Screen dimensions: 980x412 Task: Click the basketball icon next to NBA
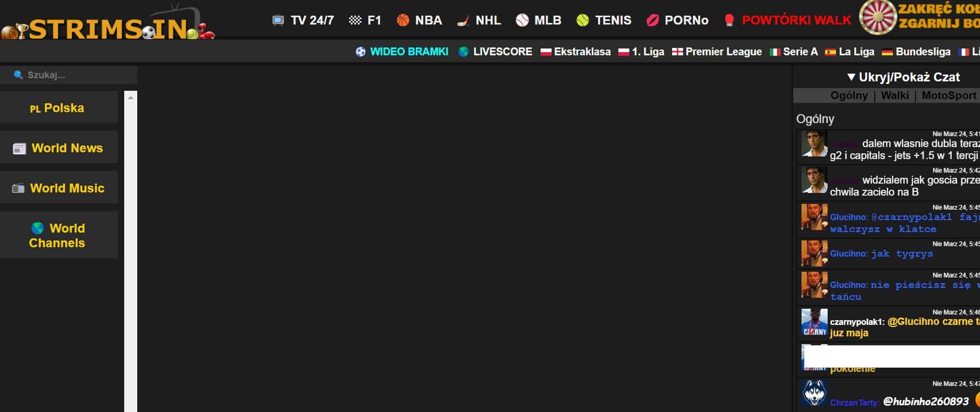[403, 20]
